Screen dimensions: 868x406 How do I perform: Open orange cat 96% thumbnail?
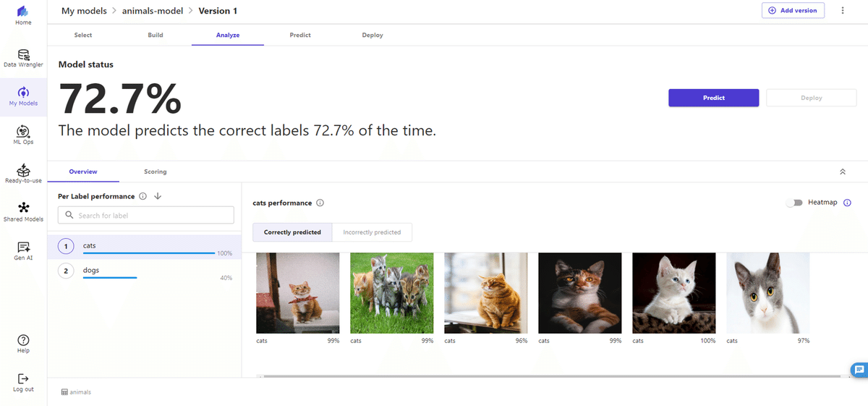486,292
